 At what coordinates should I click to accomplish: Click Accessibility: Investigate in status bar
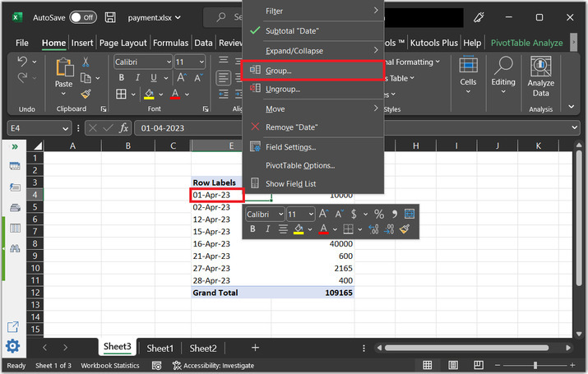point(213,366)
